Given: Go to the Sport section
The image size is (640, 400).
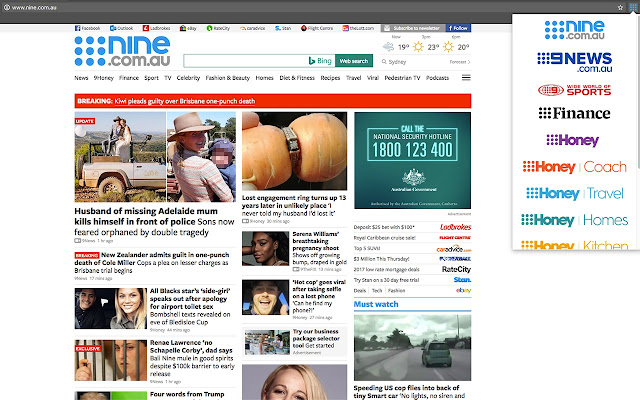Looking at the screenshot, I should (x=151, y=78).
